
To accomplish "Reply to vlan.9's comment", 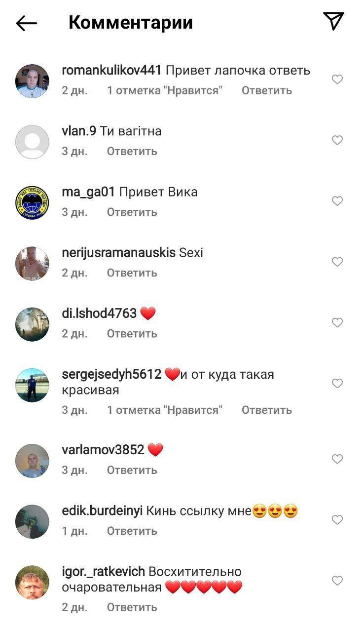I will click(x=132, y=151).
